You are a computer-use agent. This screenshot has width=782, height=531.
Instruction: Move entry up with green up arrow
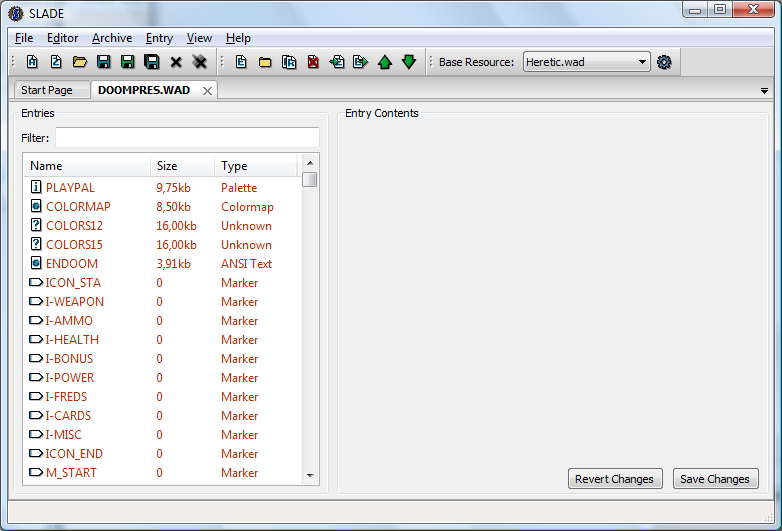385,62
